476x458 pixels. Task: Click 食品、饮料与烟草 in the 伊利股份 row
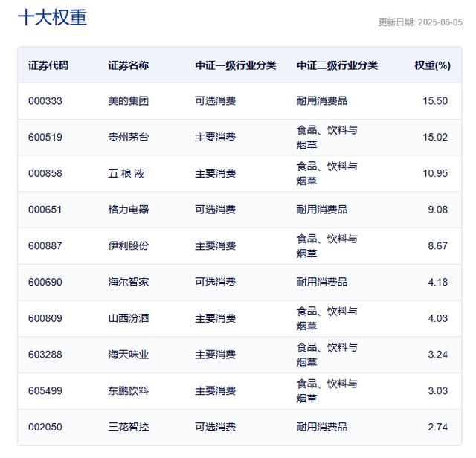click(327, 246)
